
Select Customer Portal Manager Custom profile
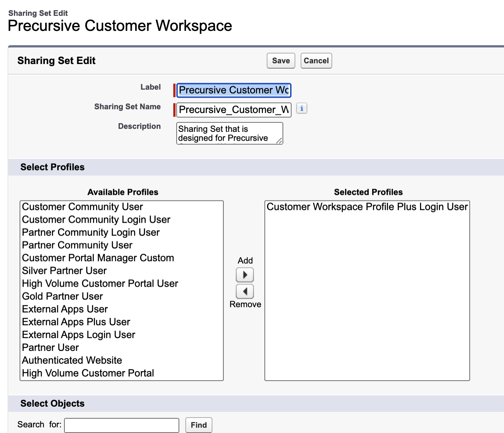[98, 258]
